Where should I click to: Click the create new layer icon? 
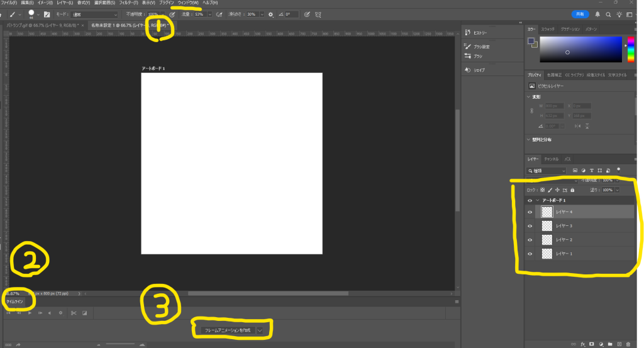(x=619, y=344)
